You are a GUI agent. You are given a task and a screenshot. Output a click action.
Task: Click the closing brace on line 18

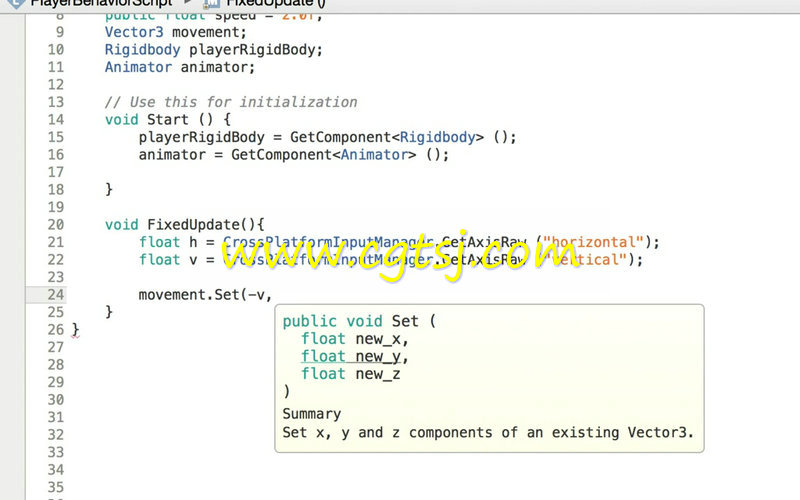pyautogui.click(x=109, y=189)
